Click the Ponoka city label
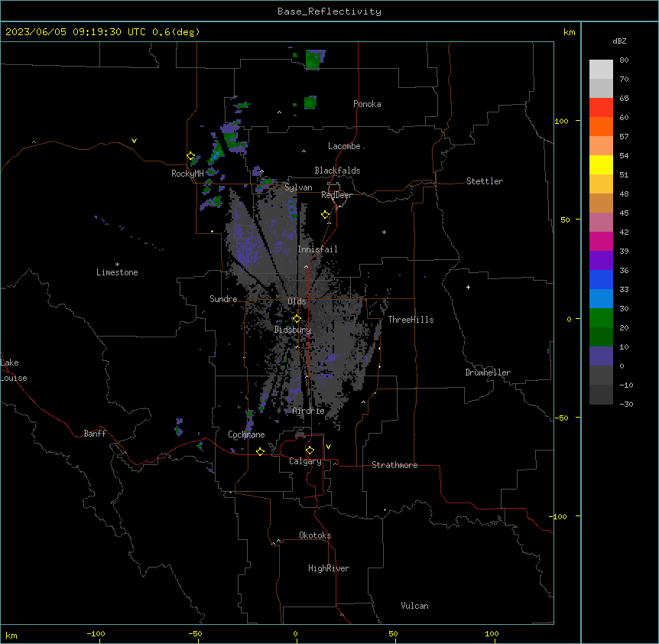 tap(367, 104)
